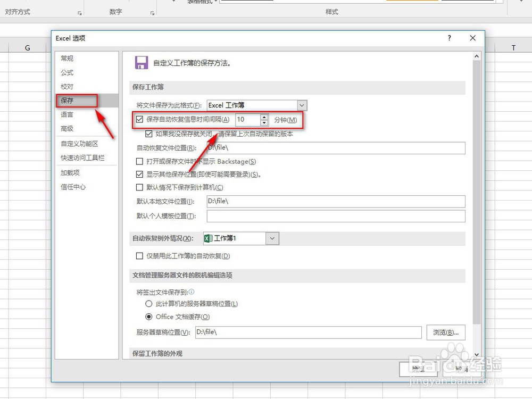The image size is (532, 399).
Task: Click the help question mark icon in dialog title
Action: click(449, 38)
